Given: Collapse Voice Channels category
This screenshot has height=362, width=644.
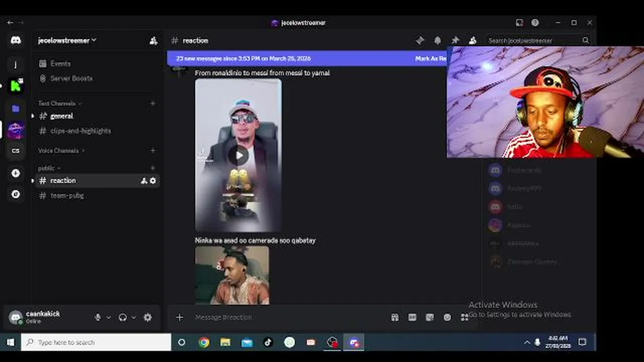Looking at the screenshot, I should tap(61, 150).
